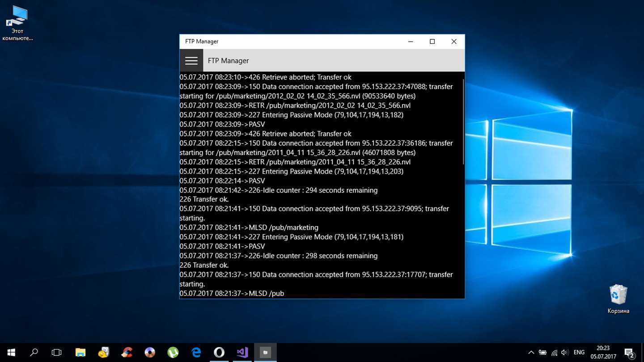Launch CCleaner from the taskbar

[x=127, y=353]
